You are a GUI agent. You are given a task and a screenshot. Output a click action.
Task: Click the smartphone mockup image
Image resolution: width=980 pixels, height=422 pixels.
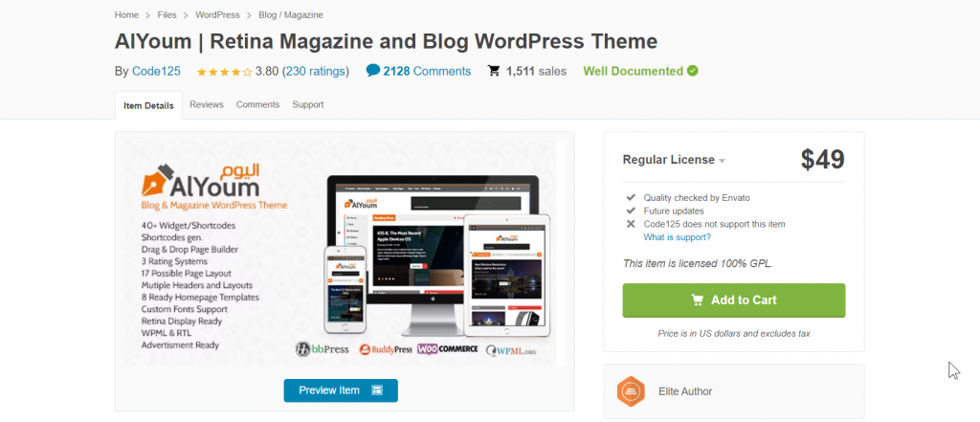click(344, 289)
